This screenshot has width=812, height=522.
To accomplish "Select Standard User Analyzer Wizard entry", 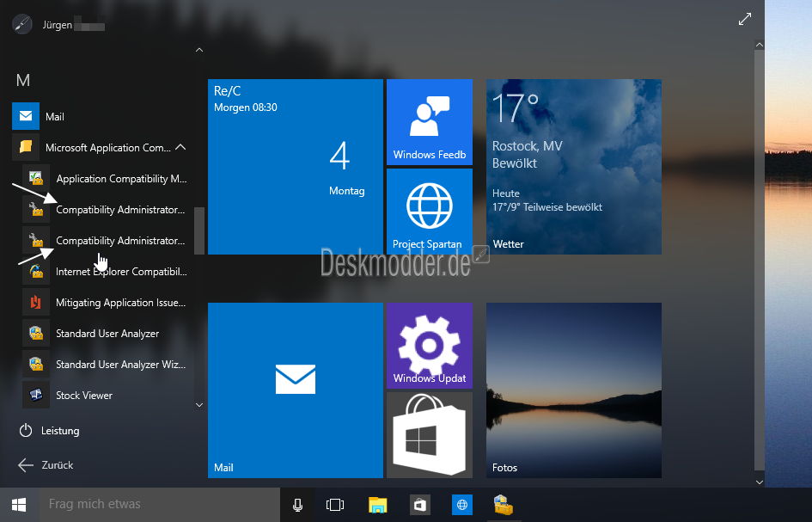I will click(119, 365).
